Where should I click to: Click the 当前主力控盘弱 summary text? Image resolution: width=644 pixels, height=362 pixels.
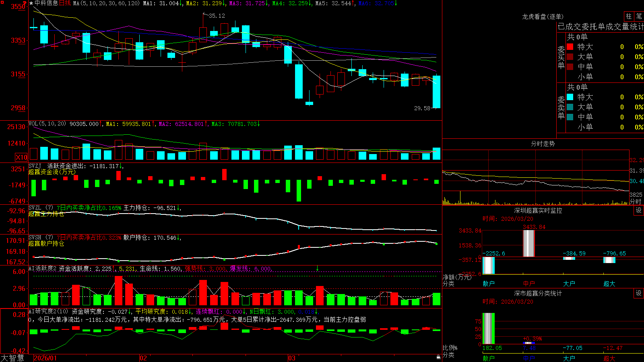point(345,319)
